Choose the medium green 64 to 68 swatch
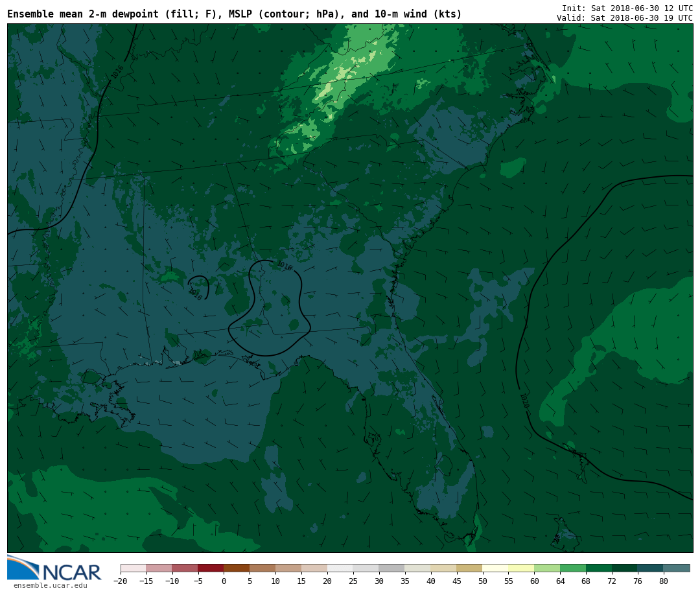 pyautogui.click(x=573, y=568)
